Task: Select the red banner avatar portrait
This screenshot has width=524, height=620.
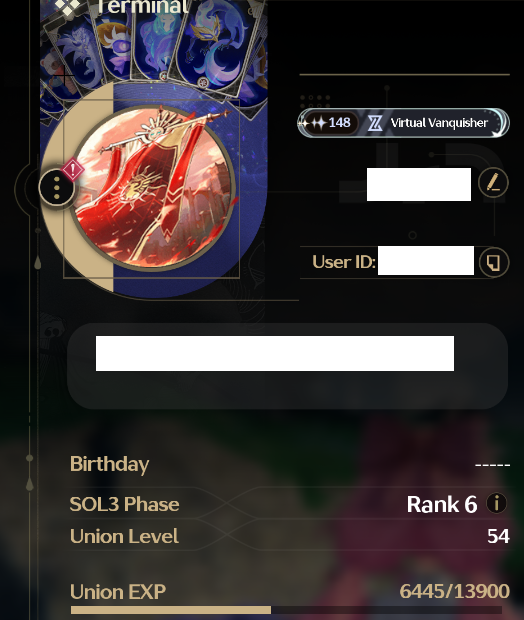Action: (x=153, y=188)
